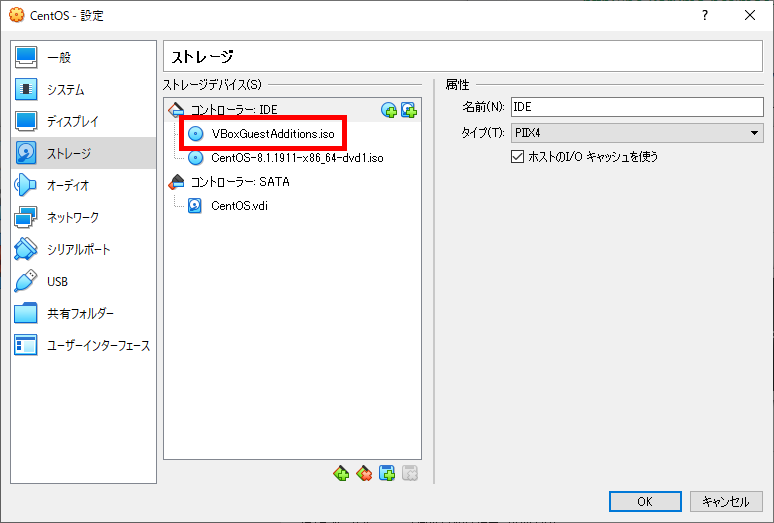Viewport: 774px width, 523px height.
Task: Click the CentOS dvd1.iso disc icon
Action: 196,158
